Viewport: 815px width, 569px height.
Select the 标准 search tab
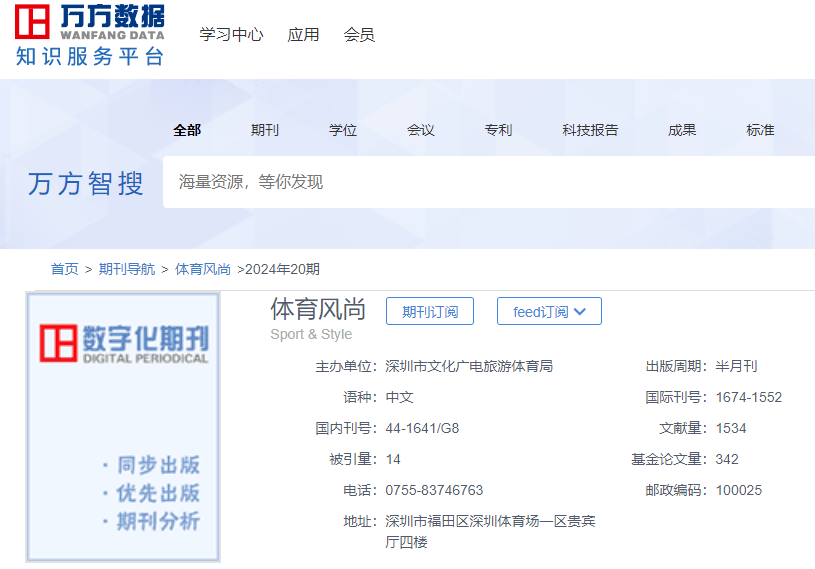click(760, 130)
